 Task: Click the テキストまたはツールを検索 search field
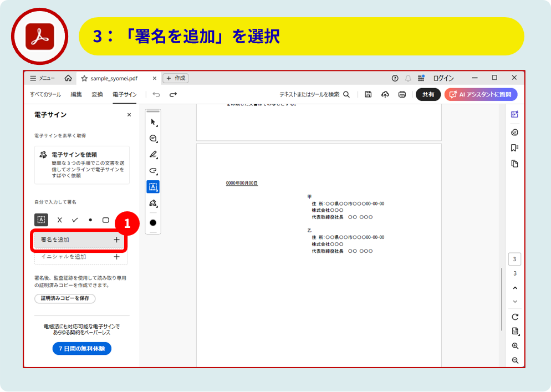click(314, 94)
